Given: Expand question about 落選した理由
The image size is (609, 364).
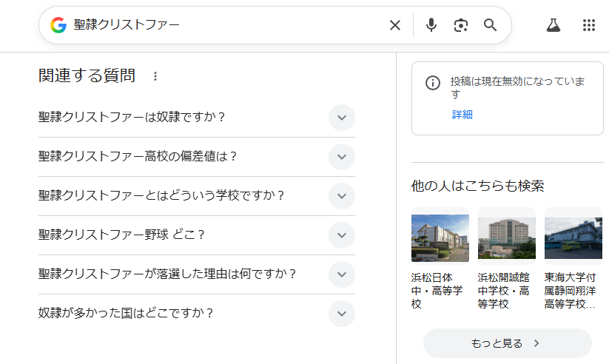Looking at the screenshot, I should (341, 274).
